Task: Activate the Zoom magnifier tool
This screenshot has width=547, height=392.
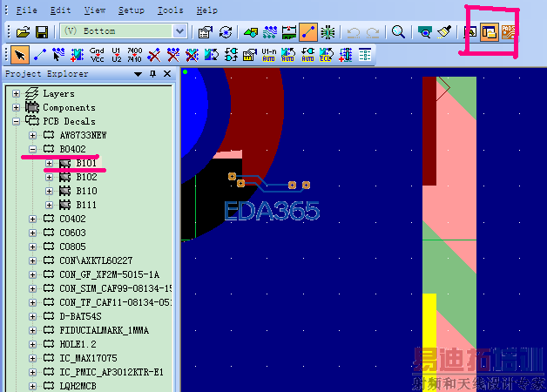Action: coord(398,32)
